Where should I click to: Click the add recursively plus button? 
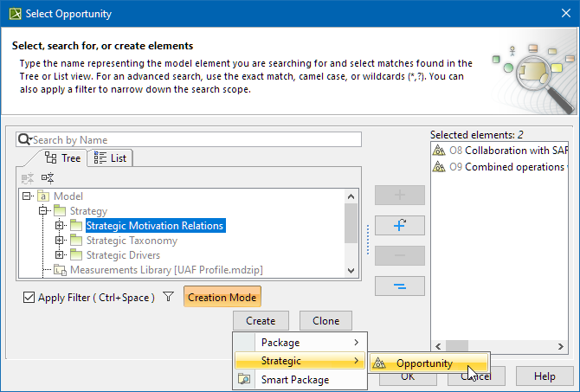click(400, 225)
